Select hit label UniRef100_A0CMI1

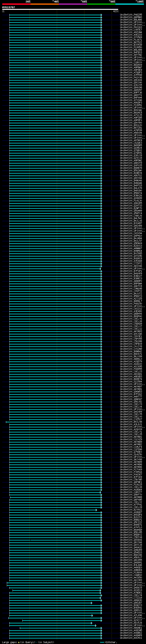131,638
